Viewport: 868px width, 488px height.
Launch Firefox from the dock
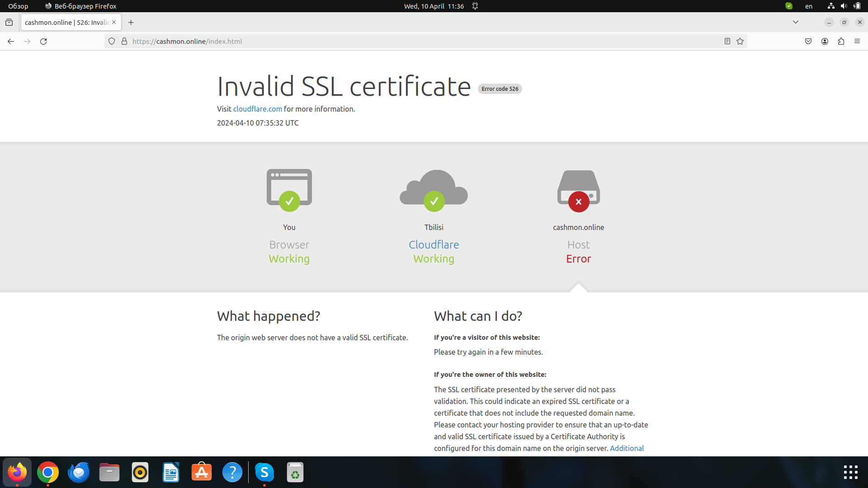[x=17, y=472]
